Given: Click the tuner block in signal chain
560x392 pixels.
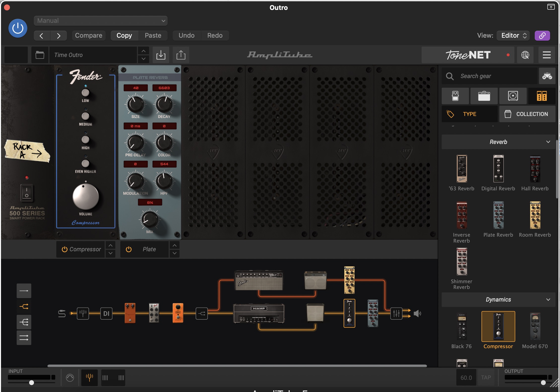Looking at the screenshot, I should pos(83,313).
